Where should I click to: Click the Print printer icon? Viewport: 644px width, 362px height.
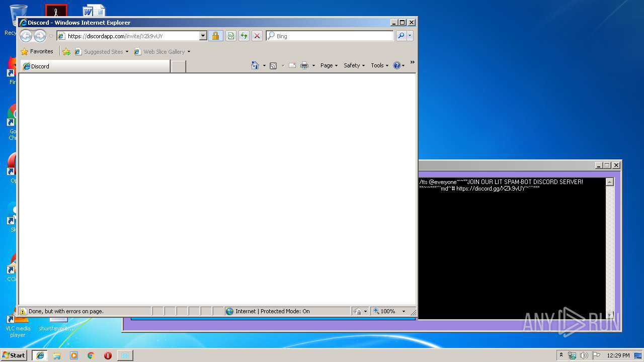304,65
